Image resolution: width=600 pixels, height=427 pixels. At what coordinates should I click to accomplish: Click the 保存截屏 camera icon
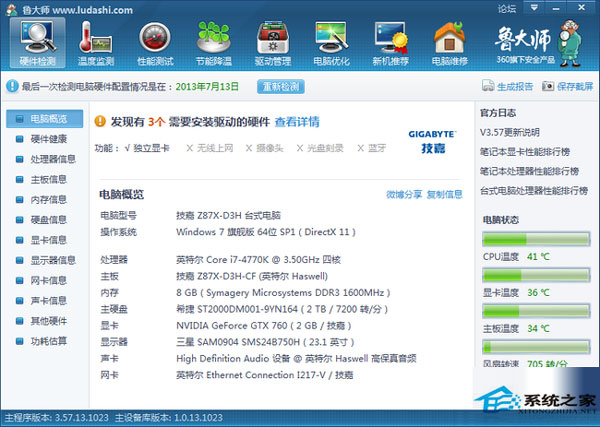tap(548, 86)
